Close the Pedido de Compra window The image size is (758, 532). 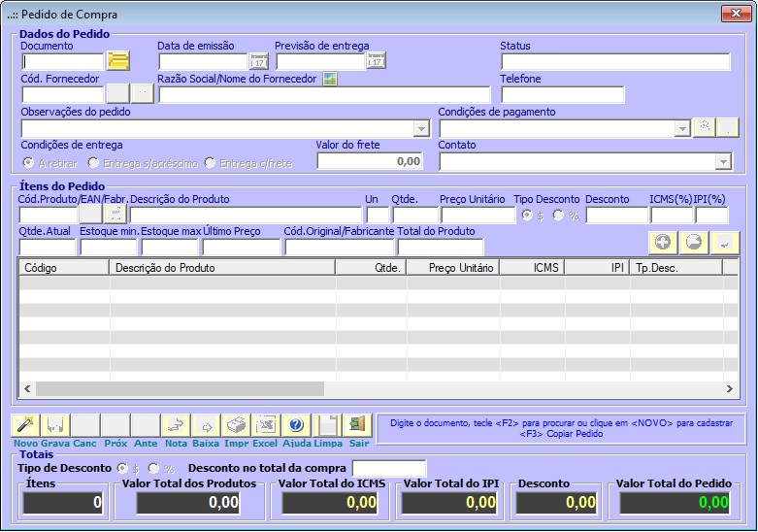737,13
